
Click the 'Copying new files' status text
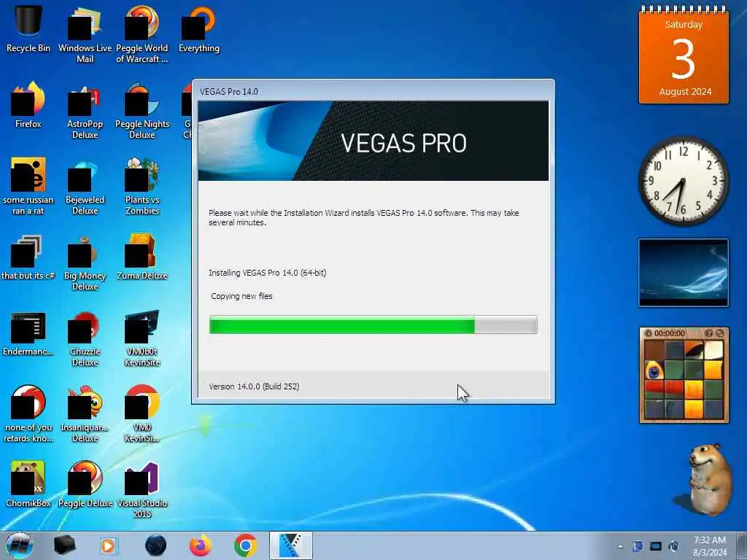(241, 296)
